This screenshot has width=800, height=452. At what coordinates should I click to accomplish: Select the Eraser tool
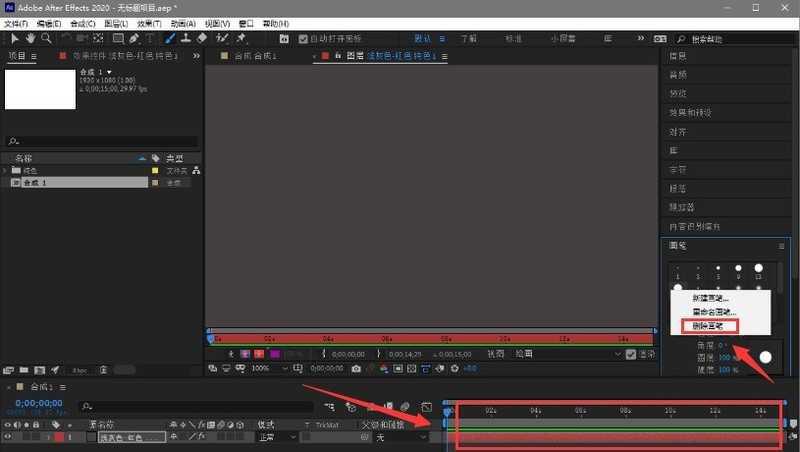tap(202, 38)
